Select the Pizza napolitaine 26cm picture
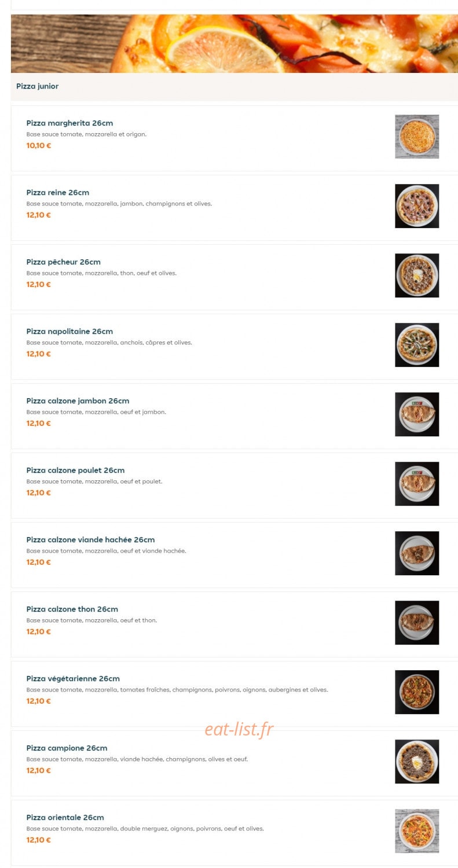 point(417,345)
